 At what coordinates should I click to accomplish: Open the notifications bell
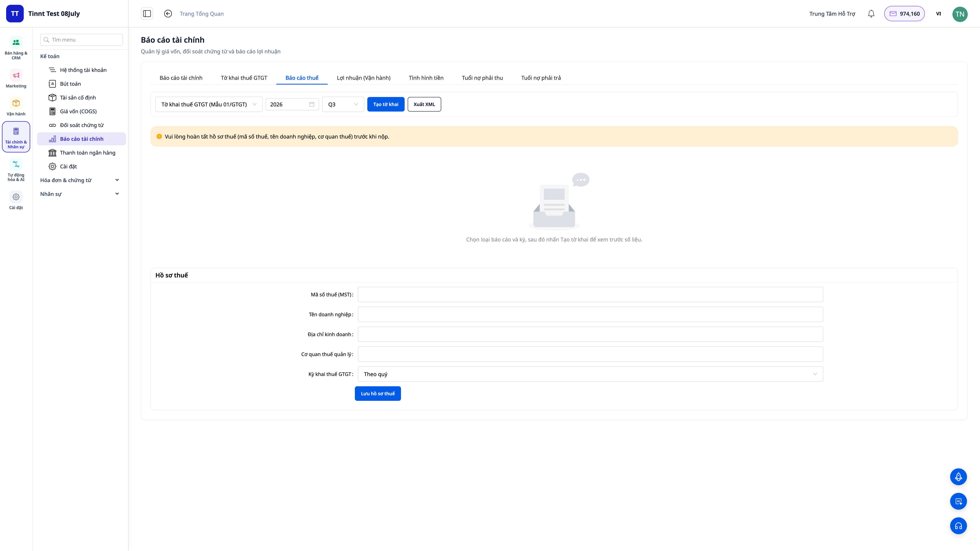tap(871, 14)
